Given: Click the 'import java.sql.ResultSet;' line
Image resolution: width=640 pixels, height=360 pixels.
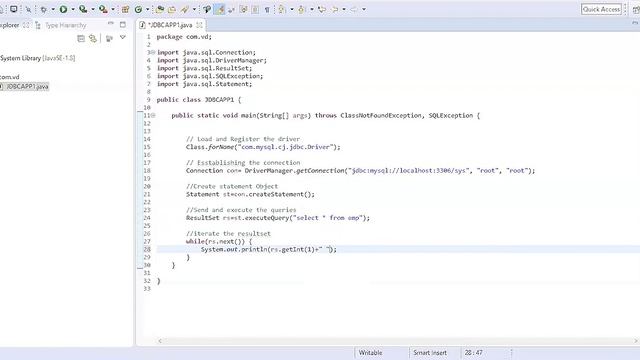Looking at the screenshot, I should click(204, 68).
